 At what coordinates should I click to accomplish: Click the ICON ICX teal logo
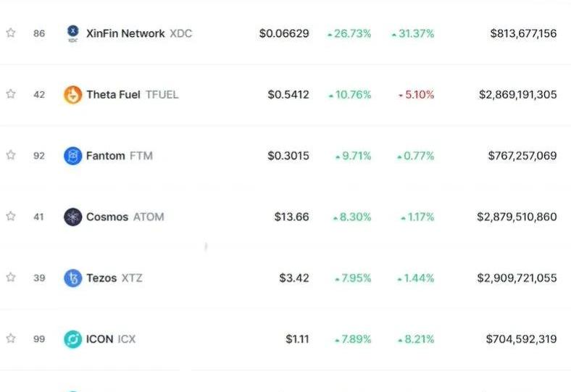[x=73, y=339]
